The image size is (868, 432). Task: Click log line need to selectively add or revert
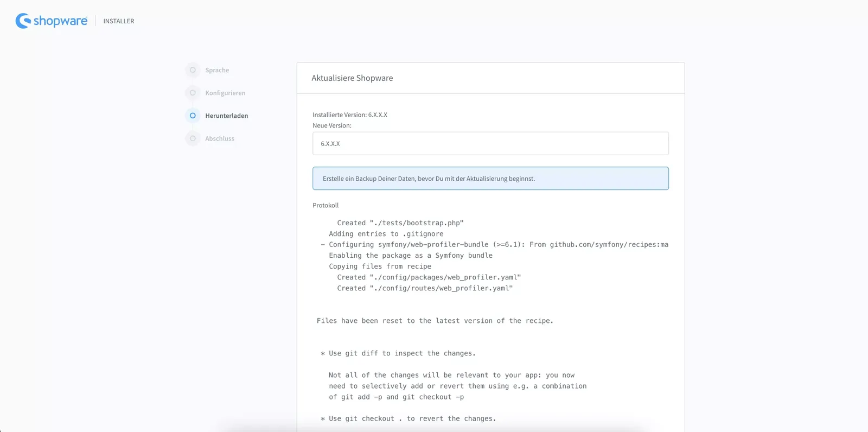click(457, 386)
